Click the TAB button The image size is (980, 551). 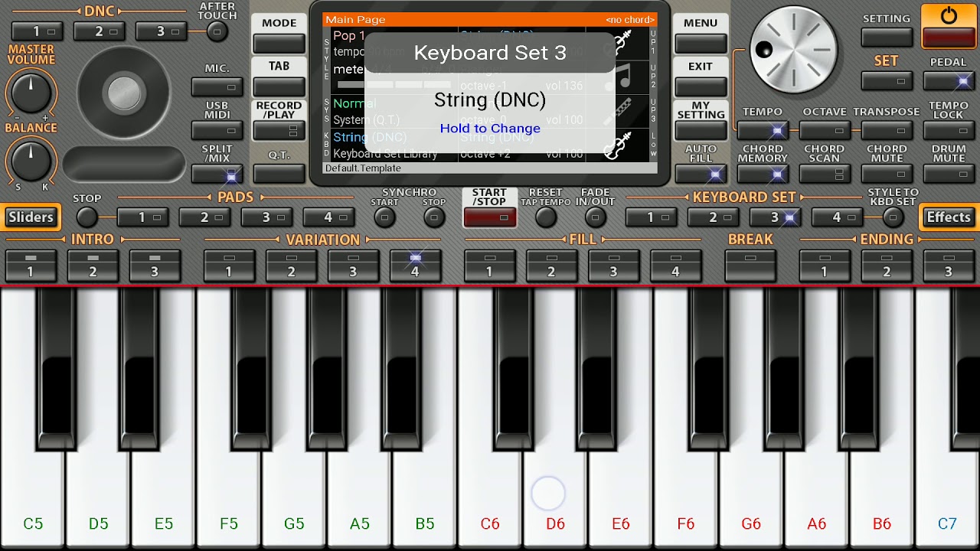click(279, 86)
